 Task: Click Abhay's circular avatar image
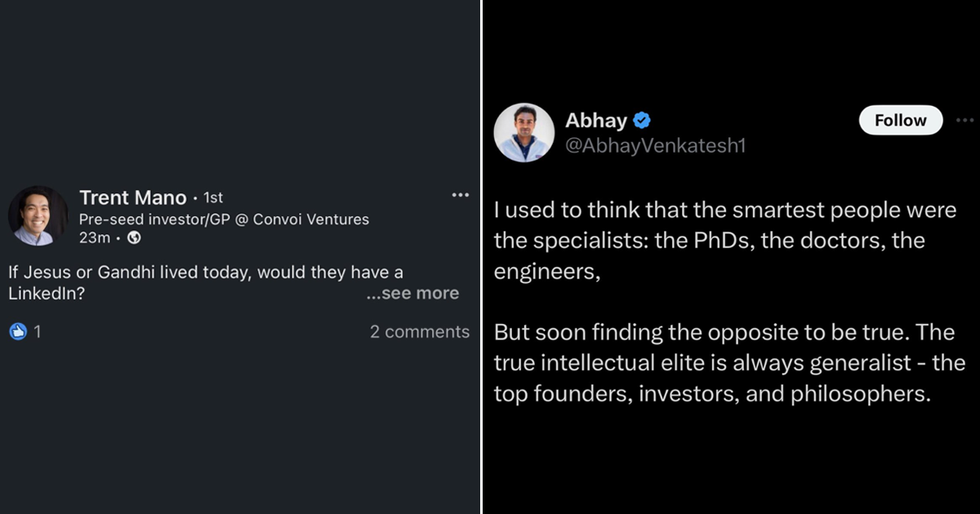(523, 131)
